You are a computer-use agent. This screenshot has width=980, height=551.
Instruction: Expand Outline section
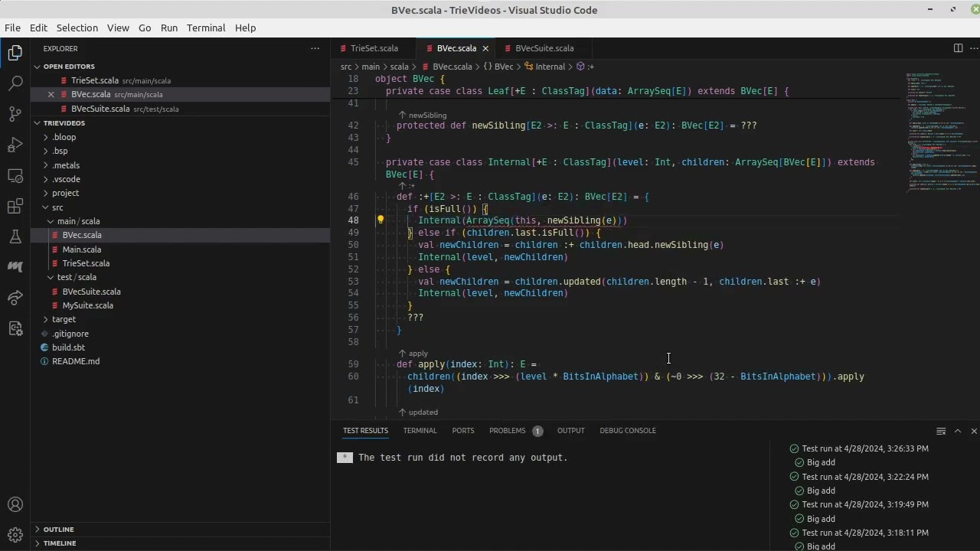[x=59, y=530]
